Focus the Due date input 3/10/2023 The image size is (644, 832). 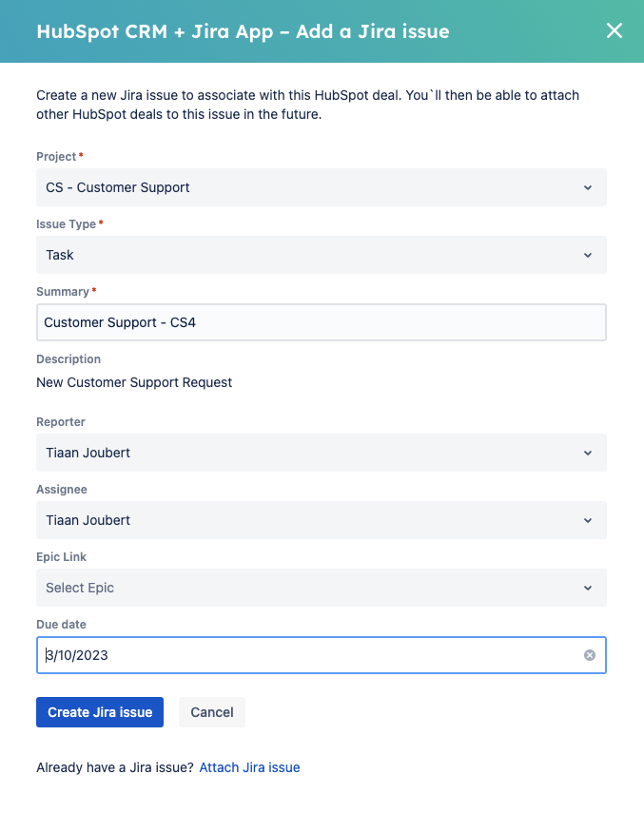coord(322,655)
